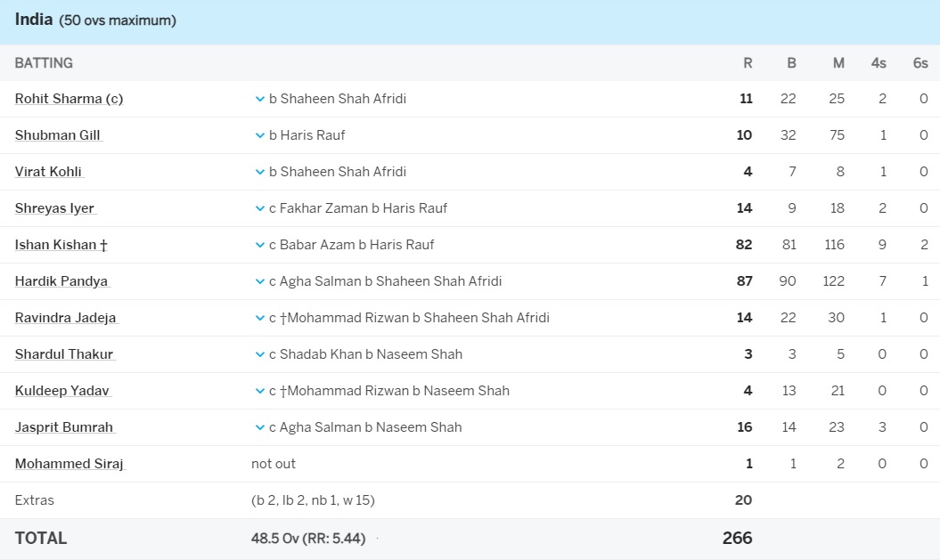The image size is (940, 560).
Task: Expand Jasprit Bumrah's dismissal chevron
Action: pos(259,428)
